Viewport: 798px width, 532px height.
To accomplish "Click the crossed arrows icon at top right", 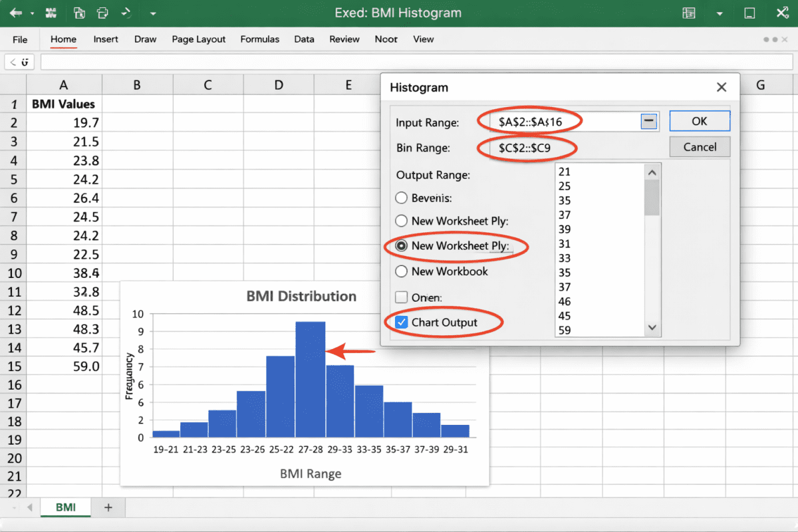I will (x=783, y=13).
